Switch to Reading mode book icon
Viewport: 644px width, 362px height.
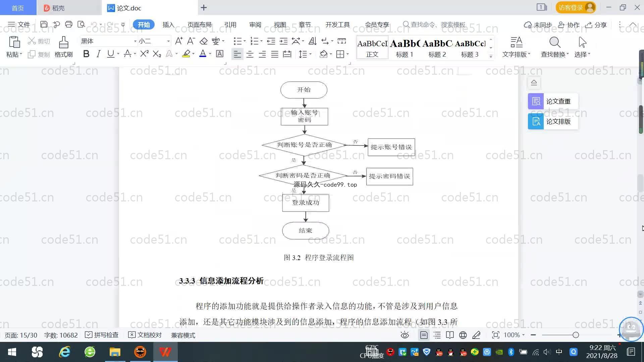point(450,335)
